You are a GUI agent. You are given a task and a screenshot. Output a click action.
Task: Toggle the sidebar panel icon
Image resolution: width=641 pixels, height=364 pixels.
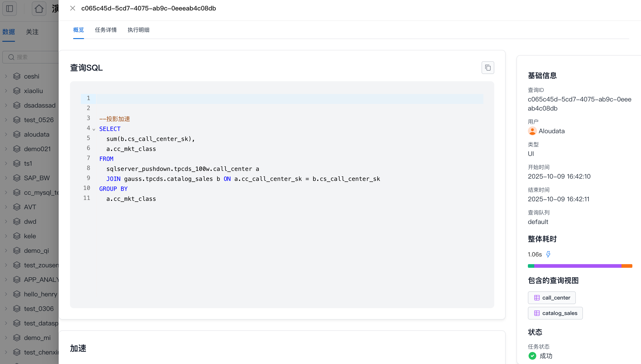(10, 9)
